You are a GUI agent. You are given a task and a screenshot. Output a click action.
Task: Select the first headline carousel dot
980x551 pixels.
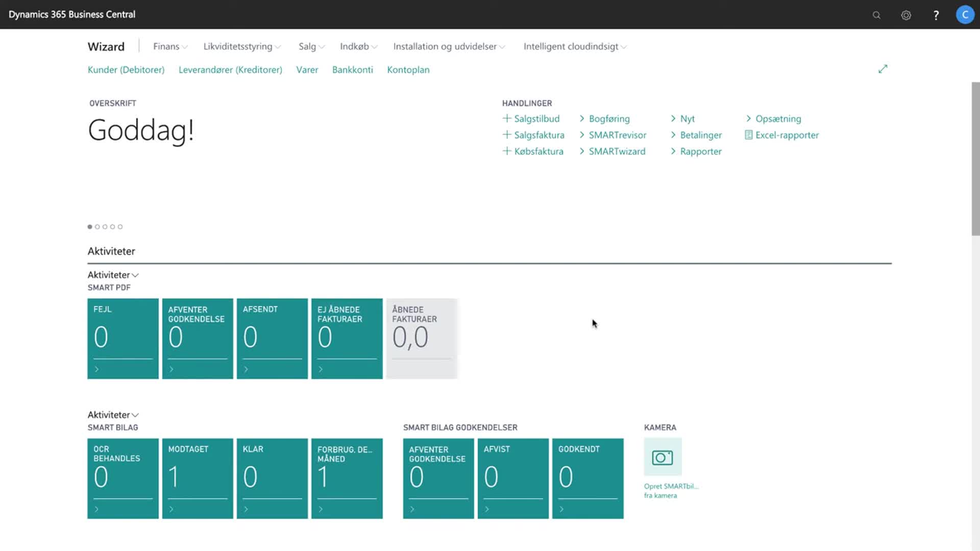point(90,227)
